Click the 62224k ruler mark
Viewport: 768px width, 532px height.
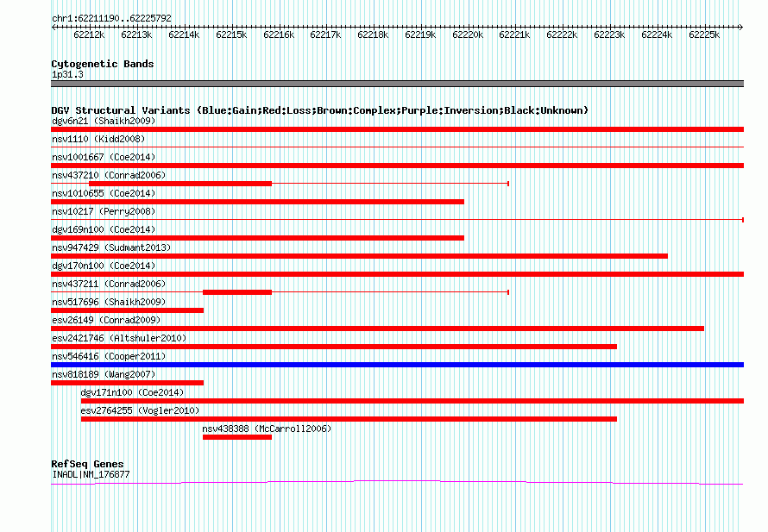click(658, 34)
